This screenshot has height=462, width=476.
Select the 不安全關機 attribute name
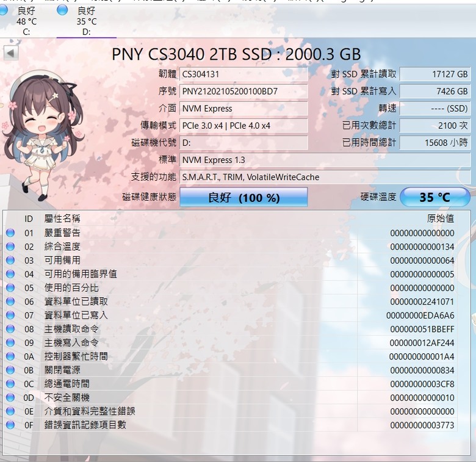67,398
